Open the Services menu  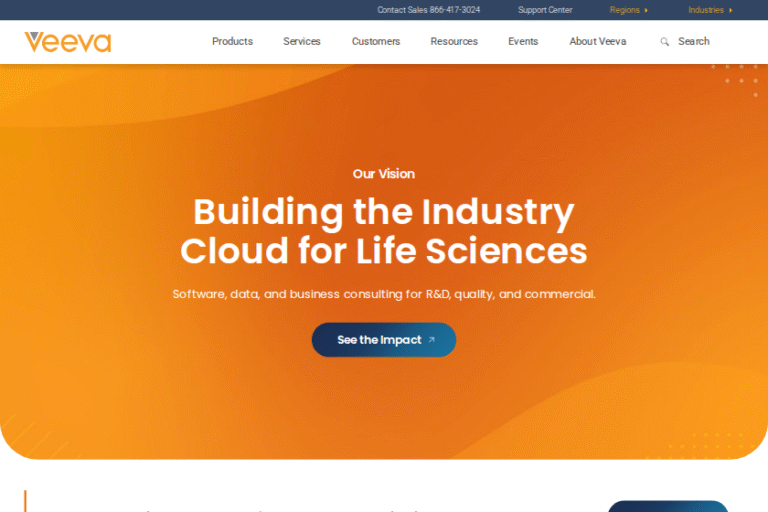coord(302,41)
